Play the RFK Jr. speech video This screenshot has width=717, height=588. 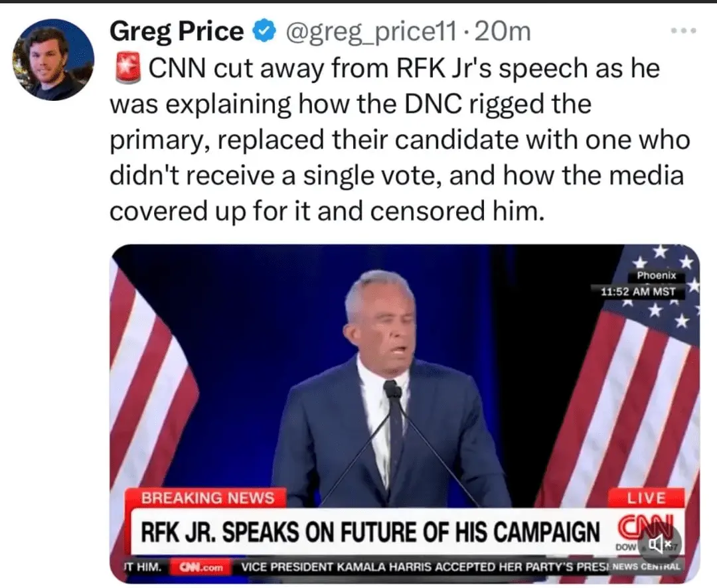tap(404, 398)
